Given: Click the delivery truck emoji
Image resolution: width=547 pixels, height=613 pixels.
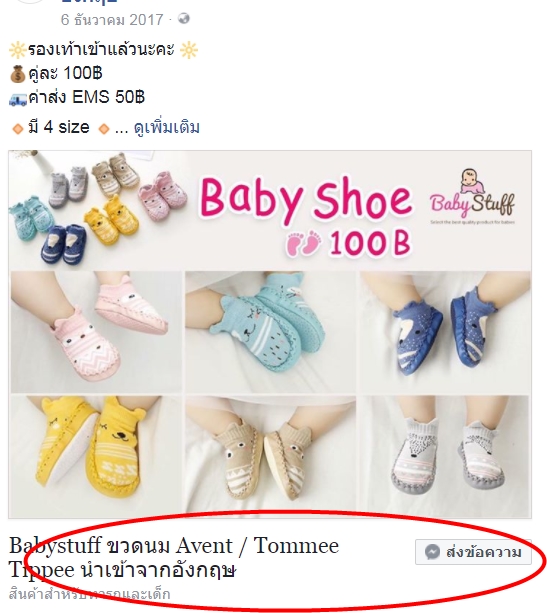Looking at the screenshot, I should point(18,98).
